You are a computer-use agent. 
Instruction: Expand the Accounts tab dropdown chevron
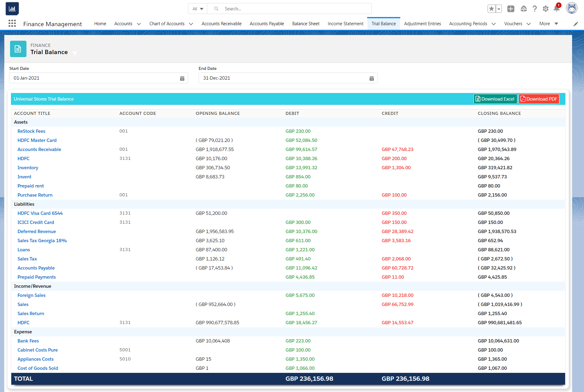pos(139,24)
